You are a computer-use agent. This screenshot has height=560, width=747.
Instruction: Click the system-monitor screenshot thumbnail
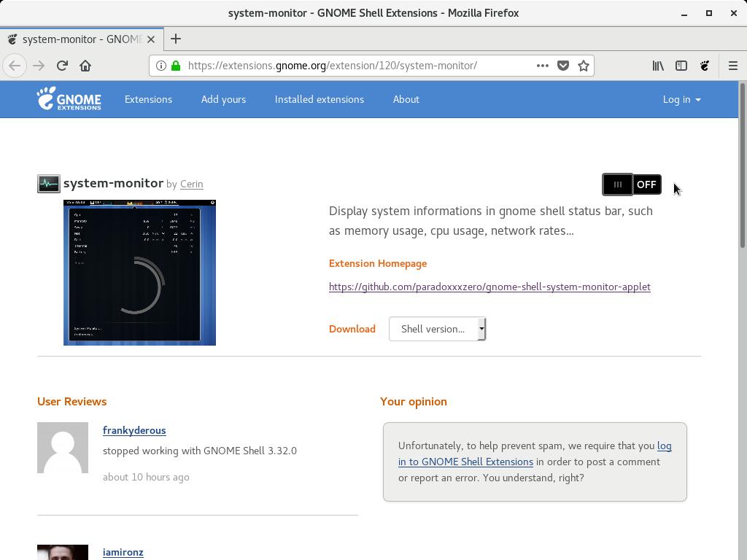coord(139,272)
